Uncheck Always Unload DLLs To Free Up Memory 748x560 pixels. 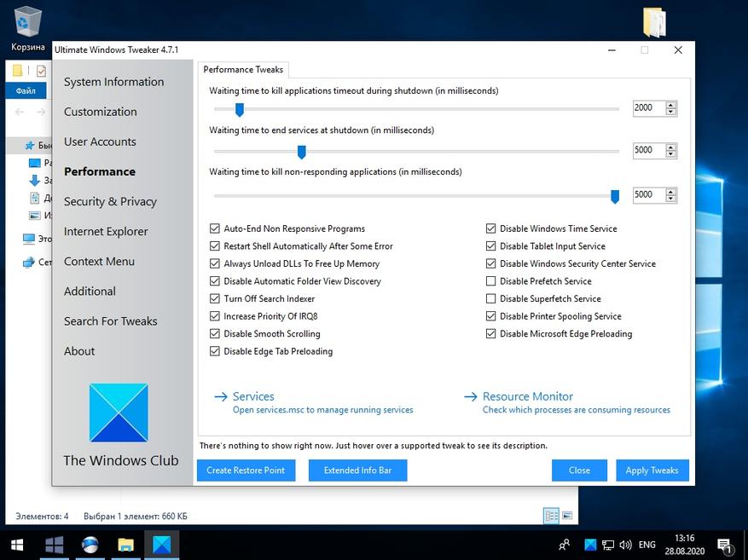[215, 263]
